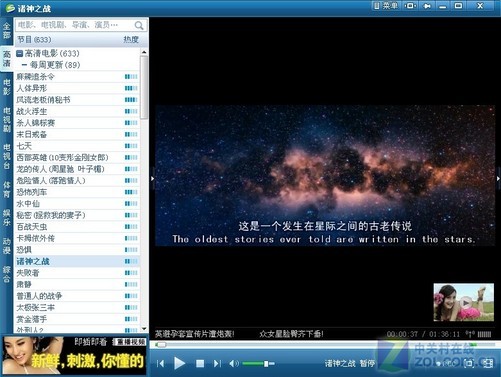
Task: Collapse the playlist panel via left edge arrow
Action: coord(152,179)
